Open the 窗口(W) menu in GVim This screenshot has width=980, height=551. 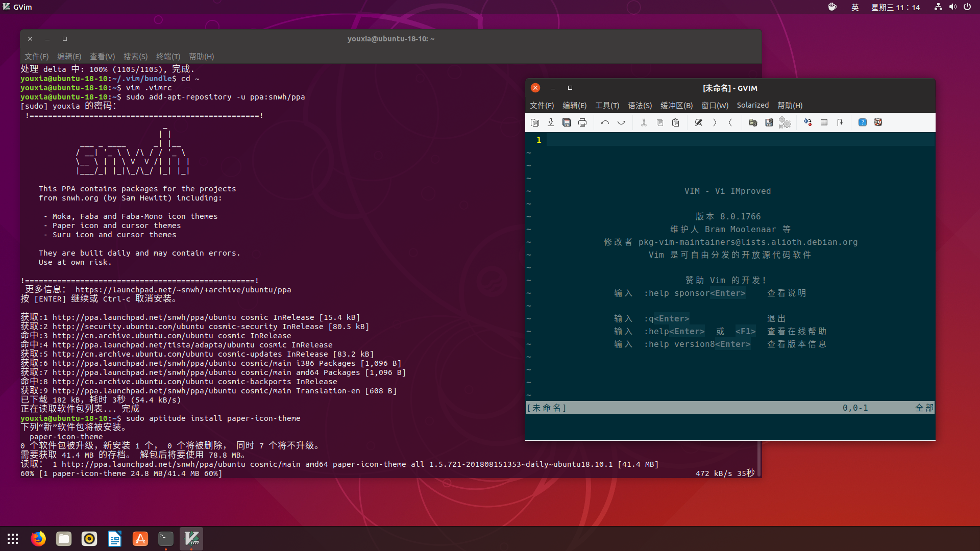[x=715, y=106]
